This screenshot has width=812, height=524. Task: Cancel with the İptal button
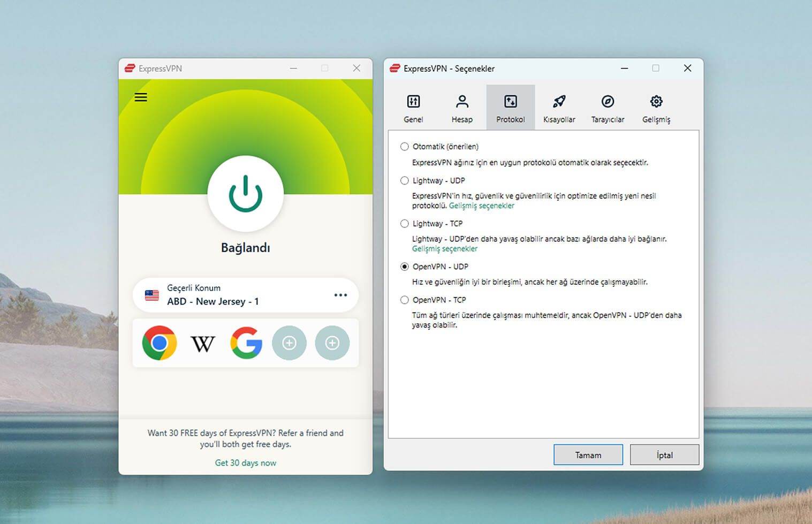click(665, 455)
